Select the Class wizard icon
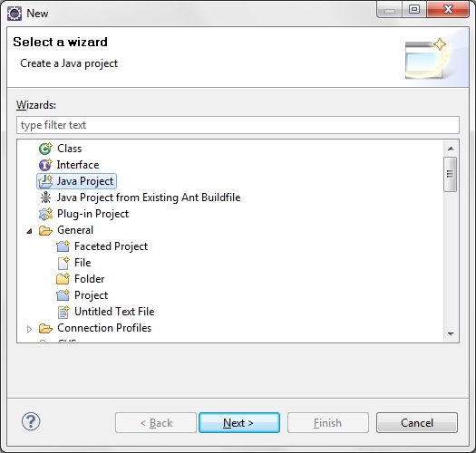The image size is (476, 453). [45, 149]
